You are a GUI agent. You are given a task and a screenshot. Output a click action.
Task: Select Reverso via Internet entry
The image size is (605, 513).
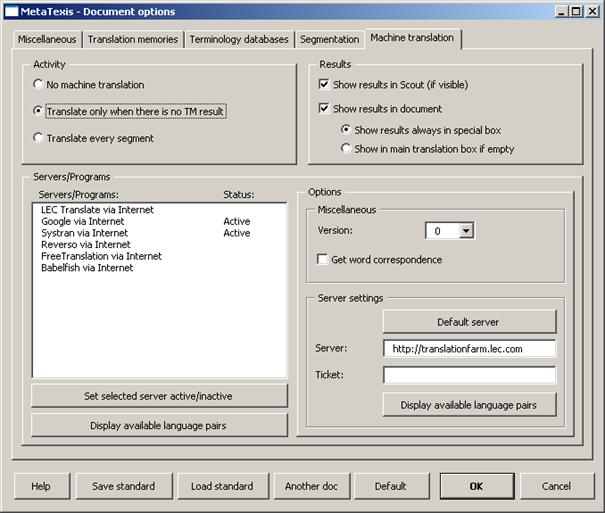click(159, 244)
